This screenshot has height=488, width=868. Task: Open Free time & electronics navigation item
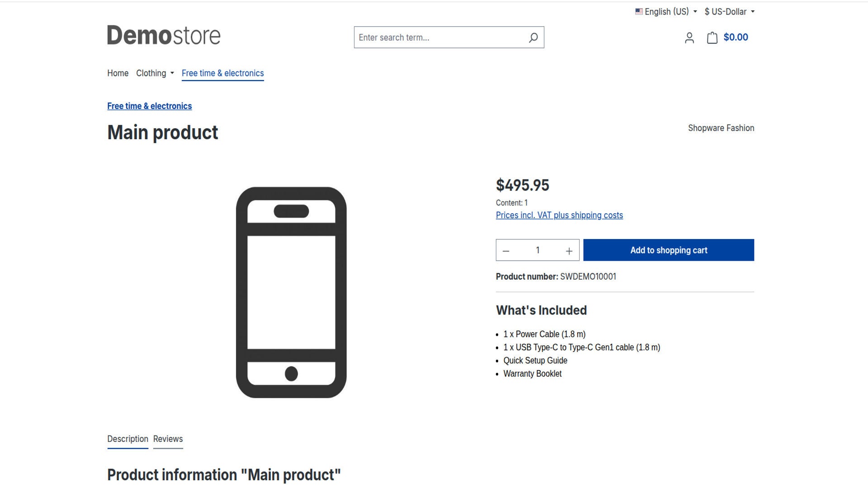pos(222,73)
